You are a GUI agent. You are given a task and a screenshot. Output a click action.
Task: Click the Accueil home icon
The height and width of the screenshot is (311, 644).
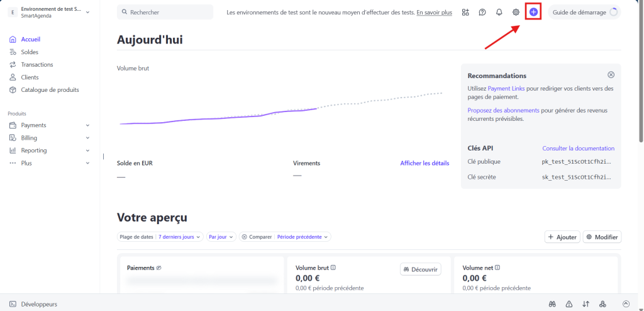coord(13,40)
